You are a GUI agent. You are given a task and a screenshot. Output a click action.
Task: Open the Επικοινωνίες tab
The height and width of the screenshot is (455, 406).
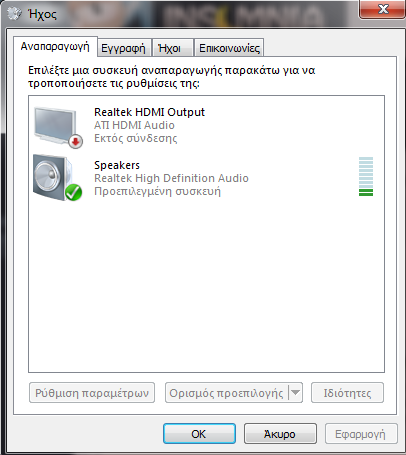(x=229, y=48)
